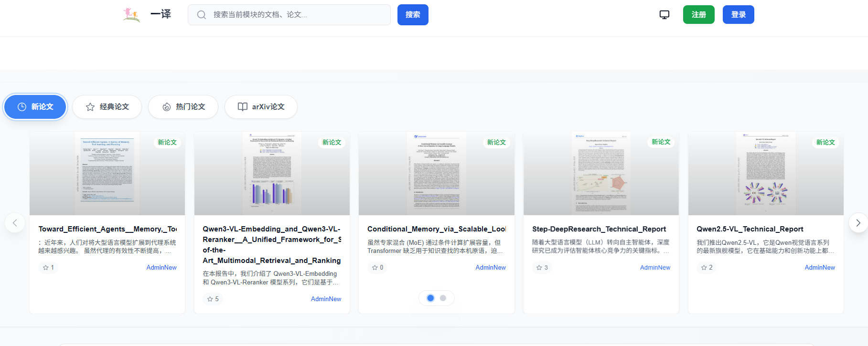Open the Qwen3-VL-Embedding_and_Qwen3-VL-Reranker title
The height and width of the screenshot is (346, 868).
coord(272,245)
